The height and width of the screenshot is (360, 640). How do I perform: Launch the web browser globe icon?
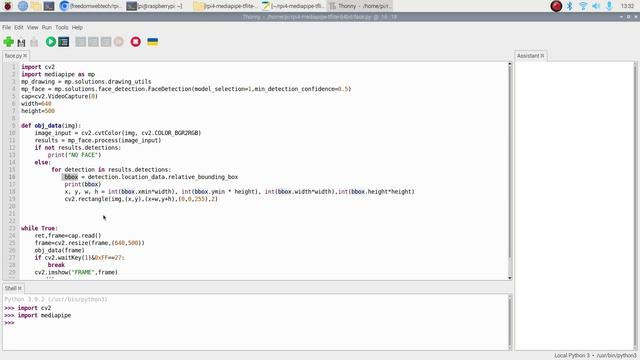pyautogui.click(x=22, y=6)
